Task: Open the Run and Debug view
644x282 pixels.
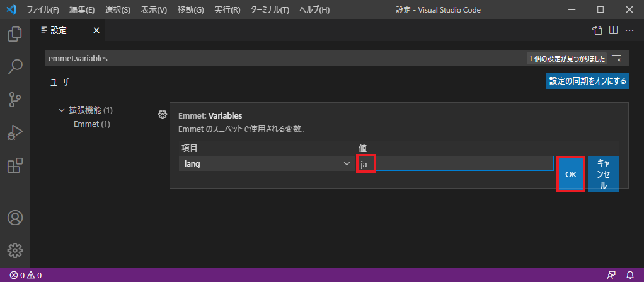Action: click(15, 132)
